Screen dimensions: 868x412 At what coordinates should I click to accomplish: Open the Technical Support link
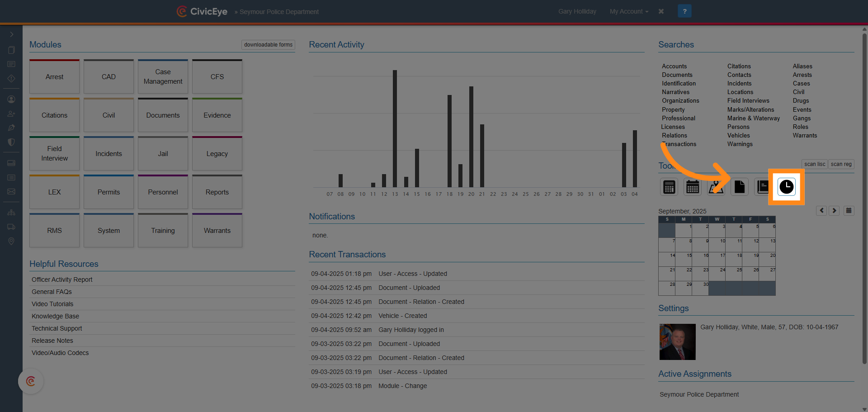pos(57,328)
